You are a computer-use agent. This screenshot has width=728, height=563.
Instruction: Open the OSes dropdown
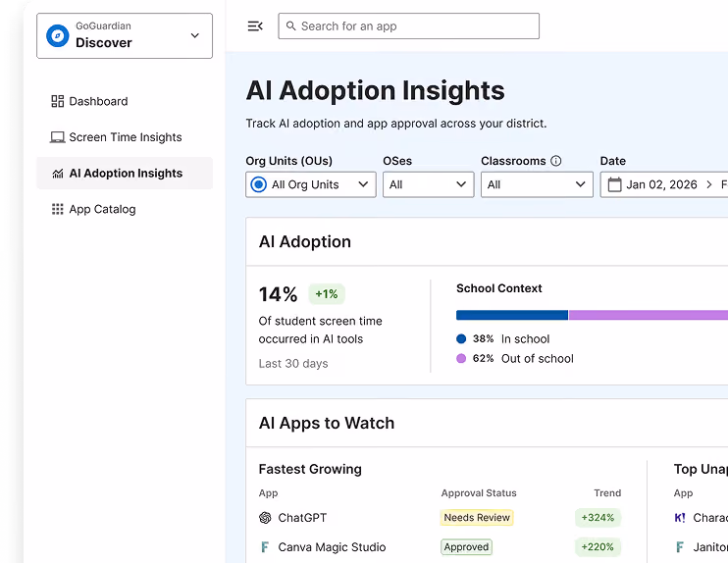pyautogui.click(x=428, y=184)
